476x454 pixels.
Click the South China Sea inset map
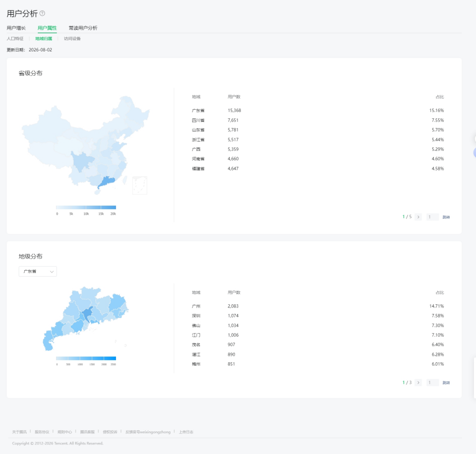pos(140,185)
